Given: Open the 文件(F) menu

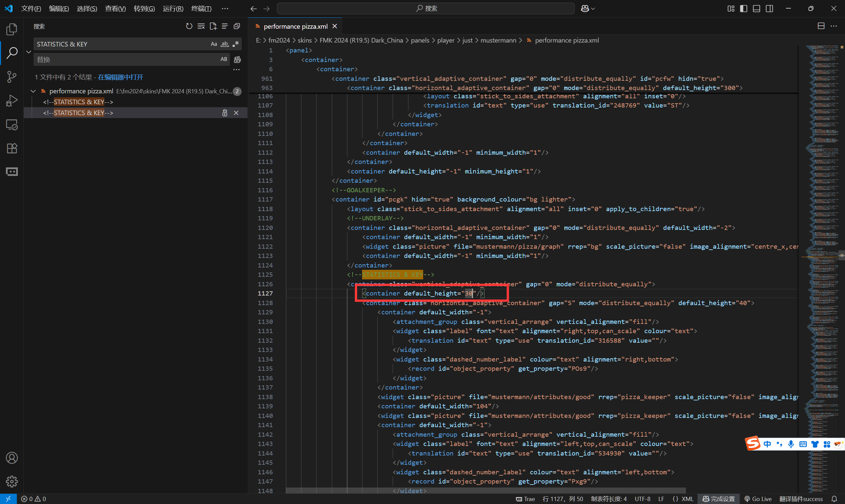Looking at the screenshot, I should pyautogui.click(x=31, y=9).
